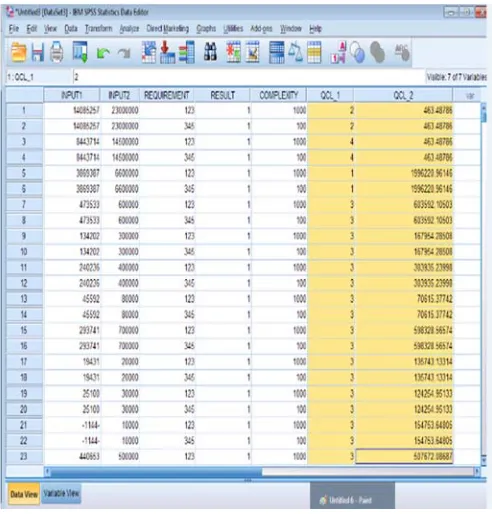
Task: Switch to Untitled 6 Paint taskbar item
Action: coord(352,499)
